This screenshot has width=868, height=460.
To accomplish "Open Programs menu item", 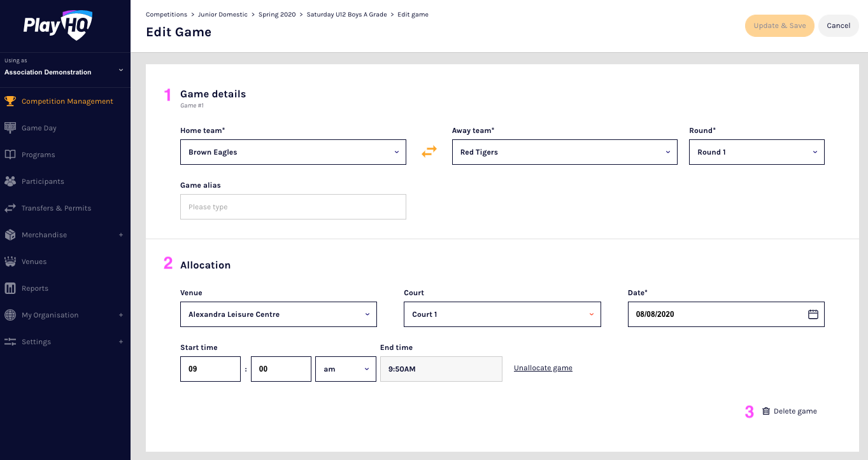I will tap(38, 155).
